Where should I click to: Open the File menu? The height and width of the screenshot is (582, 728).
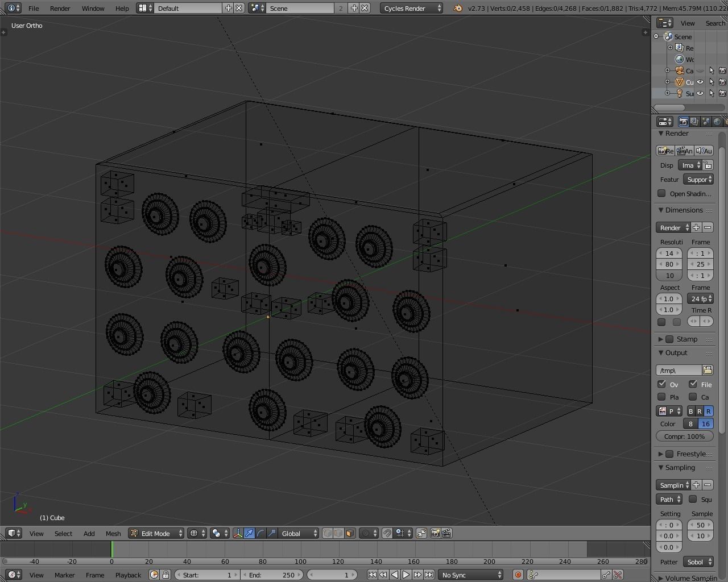click(x=34, y=8)
